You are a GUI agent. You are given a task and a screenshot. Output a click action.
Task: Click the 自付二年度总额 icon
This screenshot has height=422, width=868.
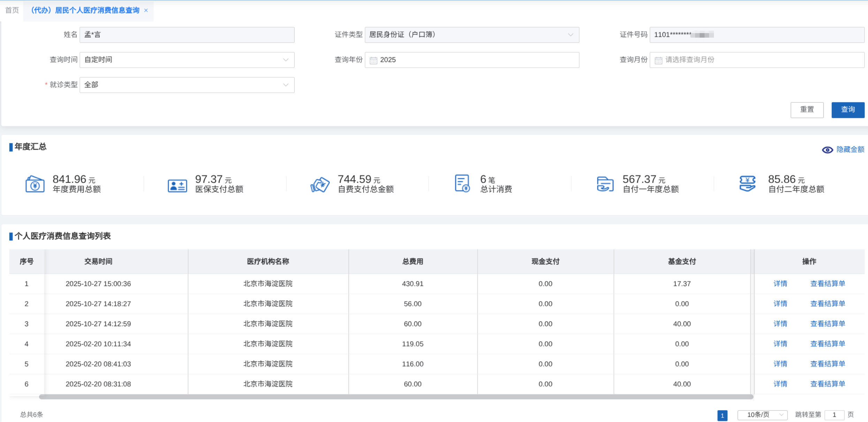click(x=747, y=184)
